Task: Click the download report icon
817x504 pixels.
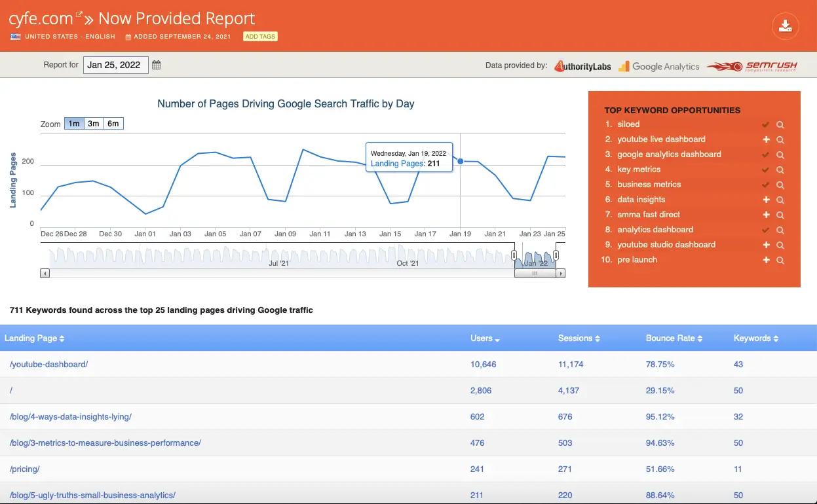Action: [x=786, y=26]
